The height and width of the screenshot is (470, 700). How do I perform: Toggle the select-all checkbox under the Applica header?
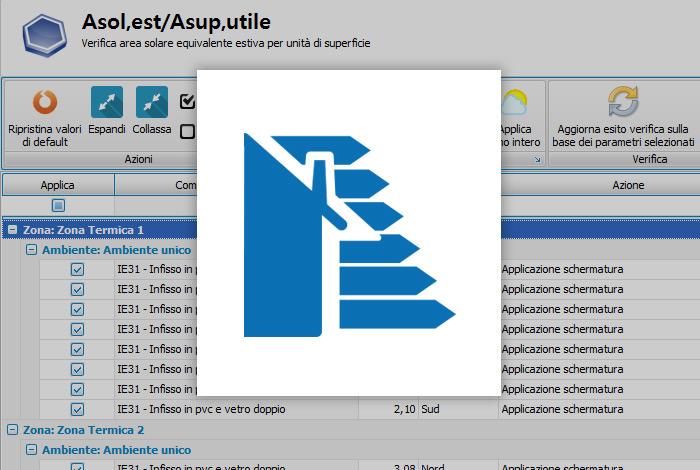(x=58, y=205)
